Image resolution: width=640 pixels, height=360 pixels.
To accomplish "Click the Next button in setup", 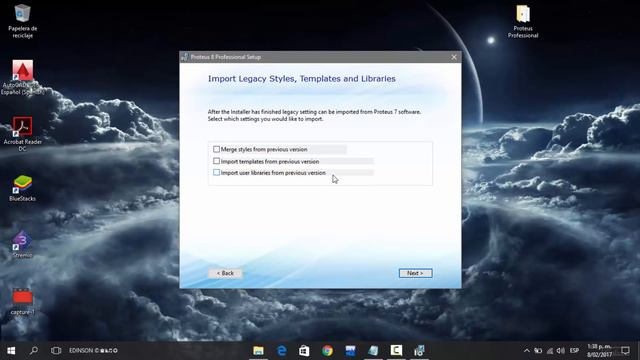I will tap(415, 273).
